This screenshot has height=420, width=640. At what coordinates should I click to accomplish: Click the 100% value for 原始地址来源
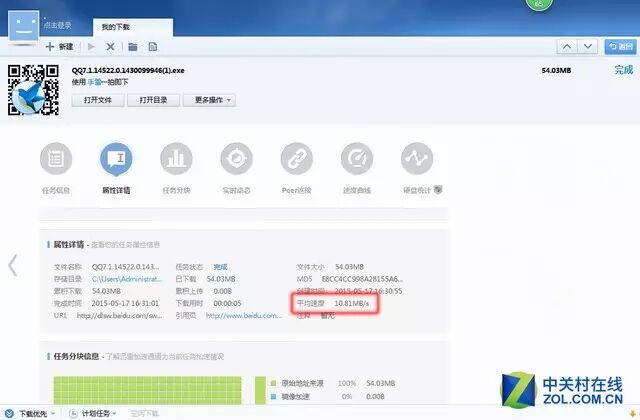pos(347,383)
